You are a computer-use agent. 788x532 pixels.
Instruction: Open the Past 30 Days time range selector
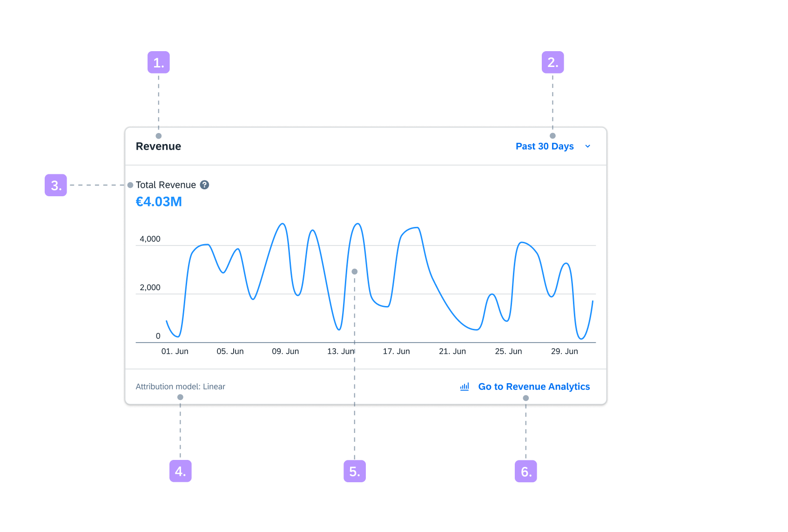tap(545, 146)
